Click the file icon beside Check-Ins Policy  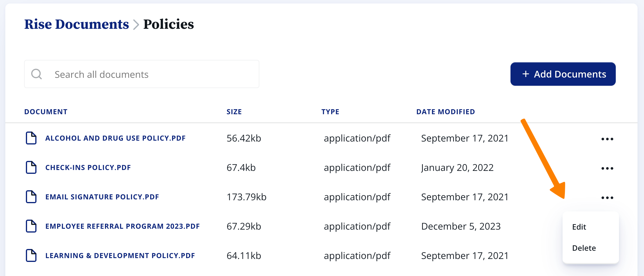[31, 168]
